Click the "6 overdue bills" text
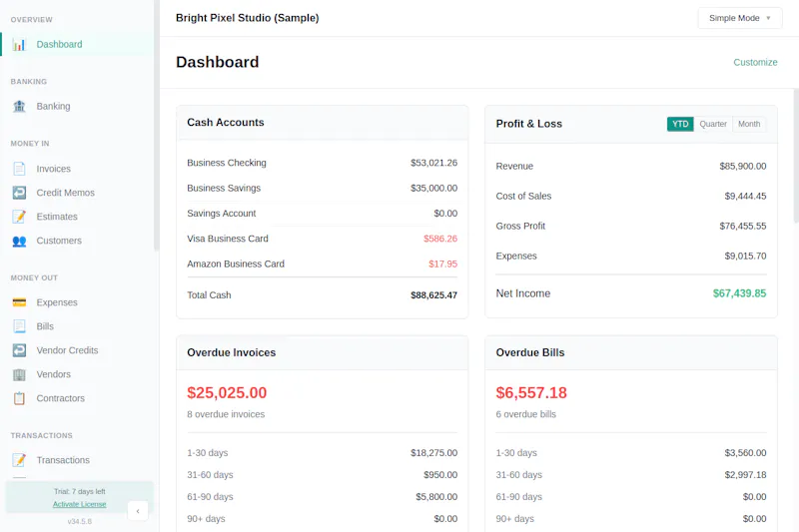Image resolution: width=799 pixels, height=532 pixels. 526,414
